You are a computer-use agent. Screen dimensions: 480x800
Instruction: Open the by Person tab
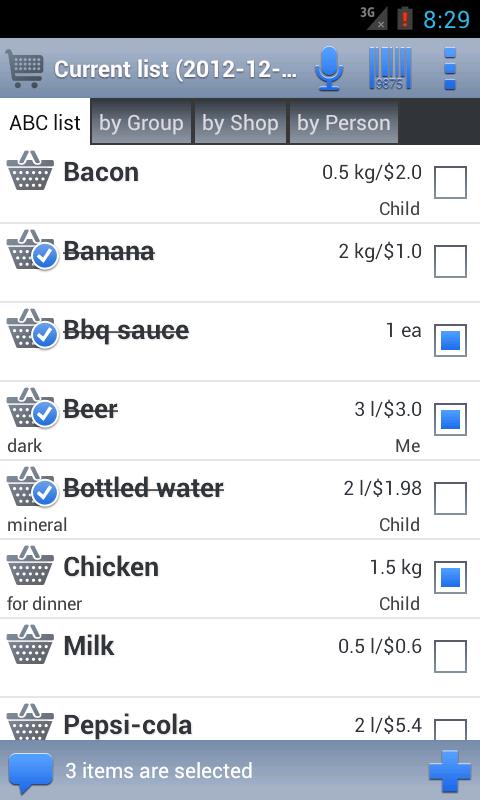coord(343,122)
